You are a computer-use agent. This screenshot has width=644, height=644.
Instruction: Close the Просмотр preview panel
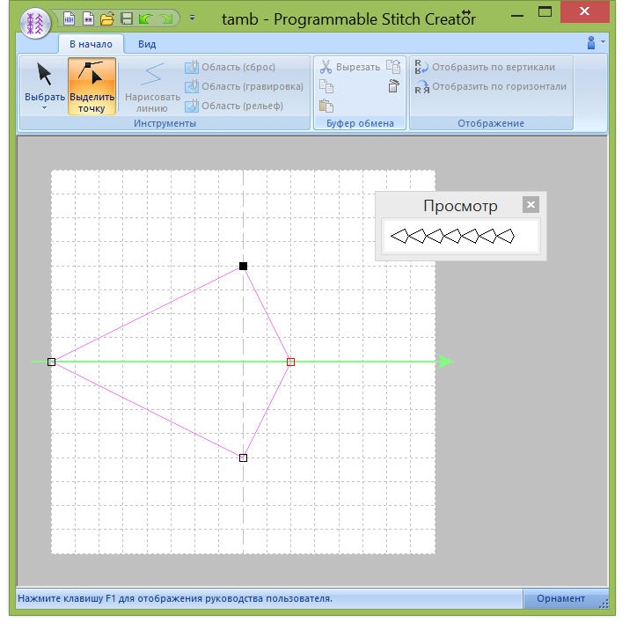531,204
